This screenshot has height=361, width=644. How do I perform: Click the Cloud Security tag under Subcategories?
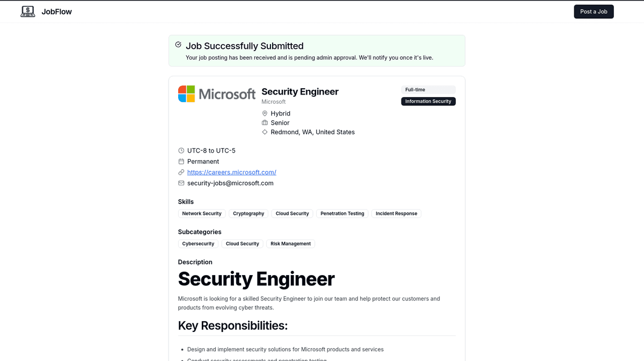pyautogui.click(x=243, y=243)
